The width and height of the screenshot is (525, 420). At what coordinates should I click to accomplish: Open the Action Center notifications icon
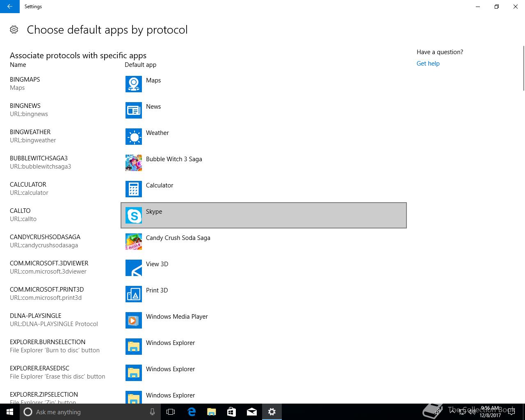(511, 412)
